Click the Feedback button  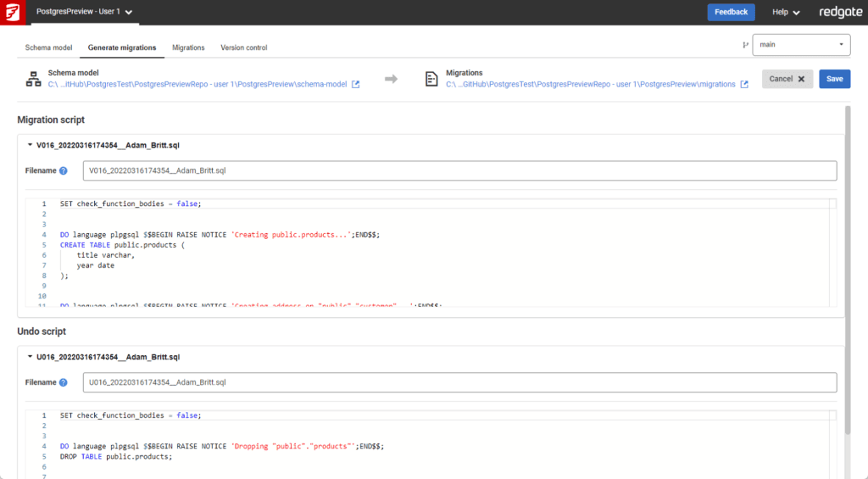pyautogui.click(x=731, y=12)
